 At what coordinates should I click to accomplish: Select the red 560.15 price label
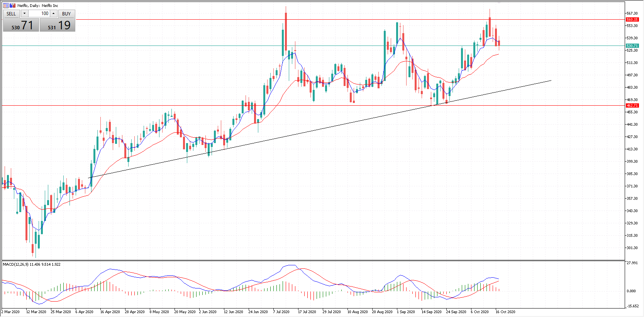click(x=632, y=19)
